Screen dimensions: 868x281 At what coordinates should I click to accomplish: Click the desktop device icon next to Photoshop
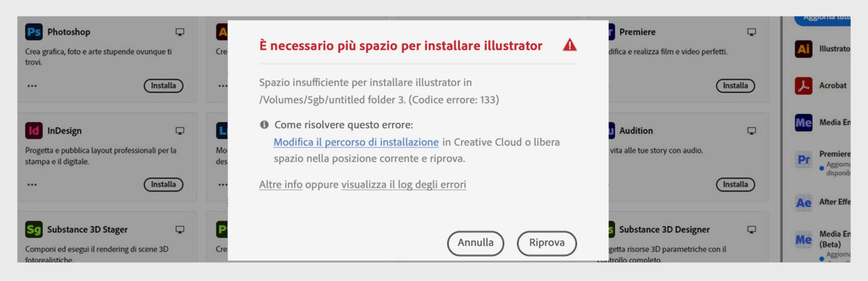180,32
